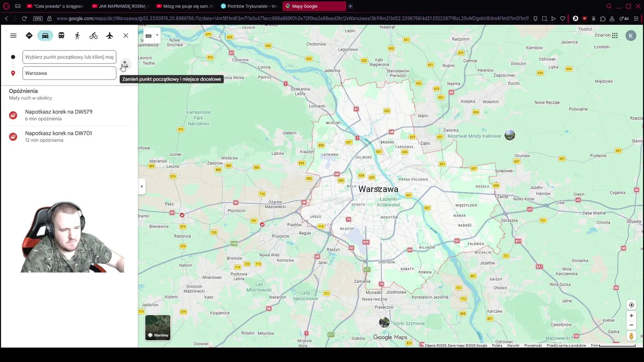Open DW701 traffic jam delay entry

(69, 136)
